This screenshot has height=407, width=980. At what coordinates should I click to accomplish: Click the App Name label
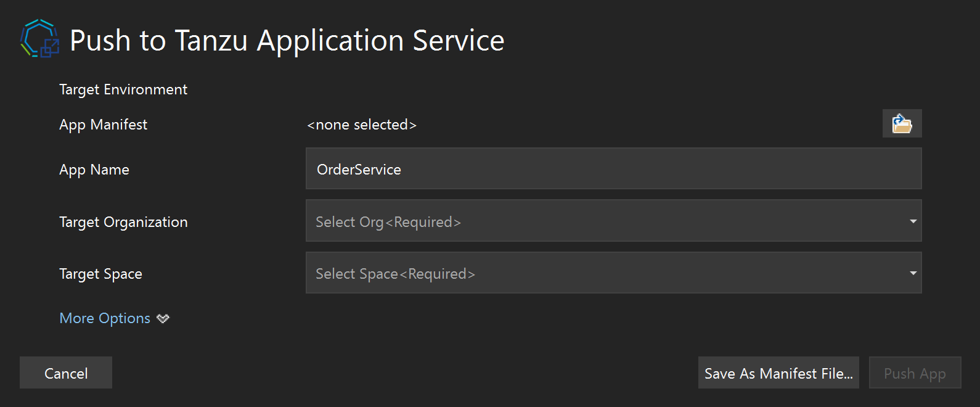(x=94, y=170)
